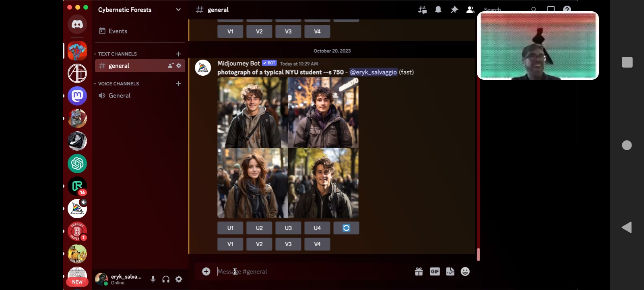Screen dimensions: 644x290
Task: Open the emoji picker
Action: tap(465, 272)
